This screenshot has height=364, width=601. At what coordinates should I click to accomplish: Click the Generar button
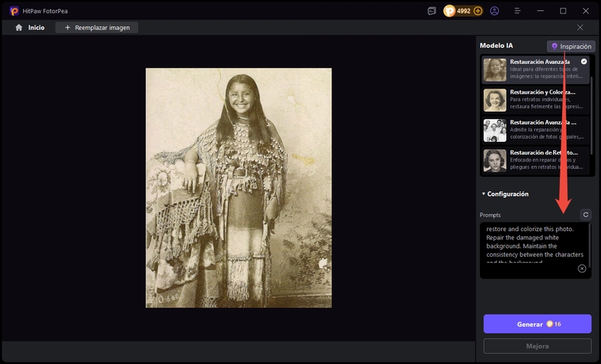tap(537, 324)
